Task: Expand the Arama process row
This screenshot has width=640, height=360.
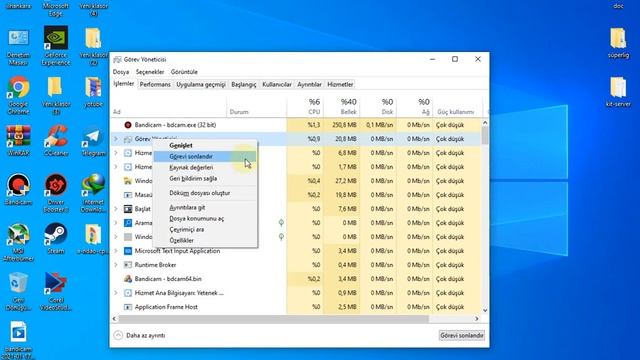Action: click(x=116, y=223)
